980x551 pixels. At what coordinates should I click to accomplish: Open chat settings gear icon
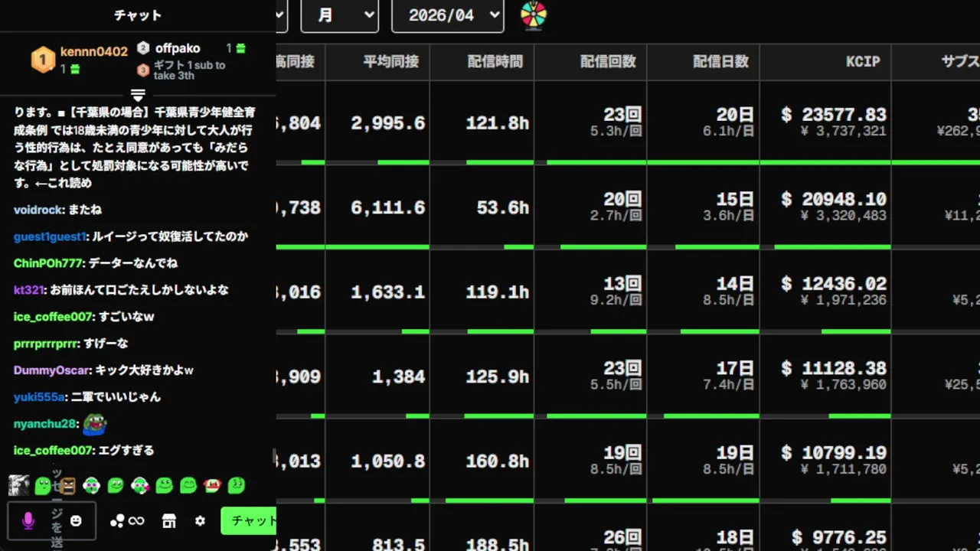pyautogui.click(x=200, y=521)
